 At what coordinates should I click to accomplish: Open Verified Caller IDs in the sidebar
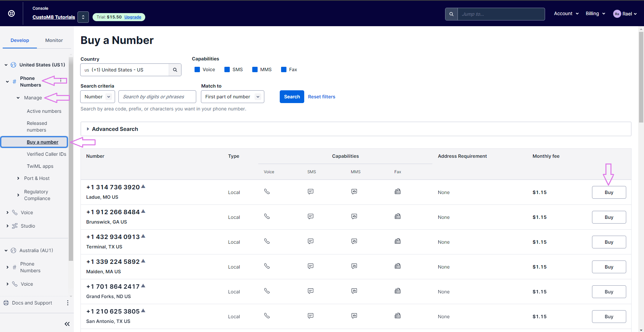click(47, 154)
